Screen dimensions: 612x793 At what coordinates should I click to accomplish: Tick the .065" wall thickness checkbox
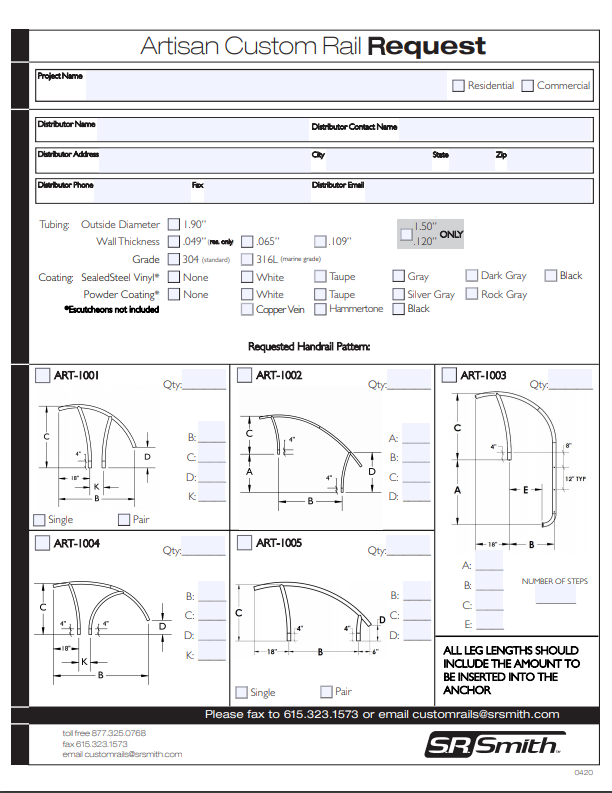(247, 241)
